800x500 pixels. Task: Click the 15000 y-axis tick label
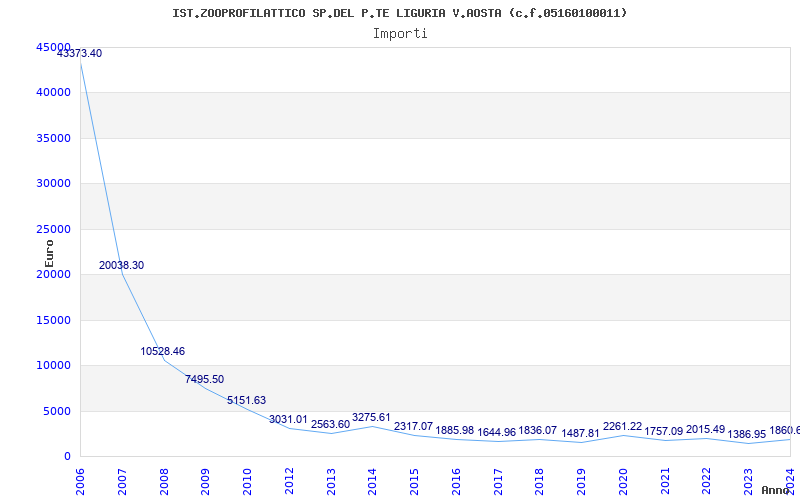53,320
